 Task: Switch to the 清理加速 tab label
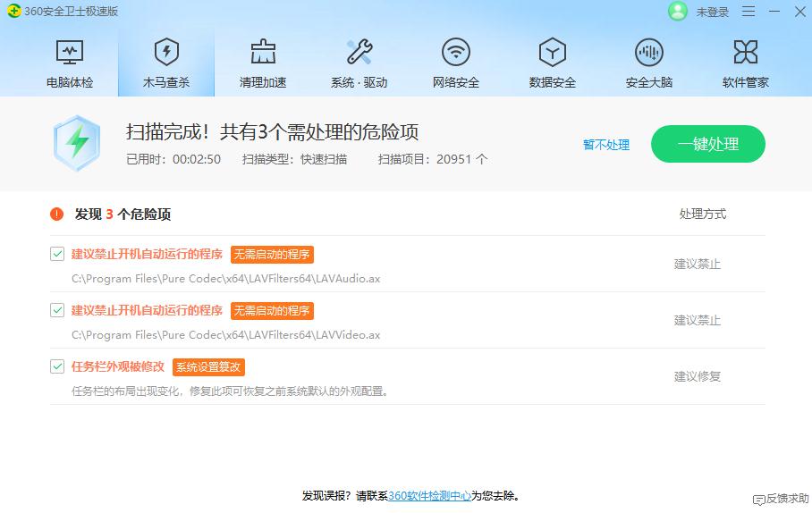click(x=263, y=82)
